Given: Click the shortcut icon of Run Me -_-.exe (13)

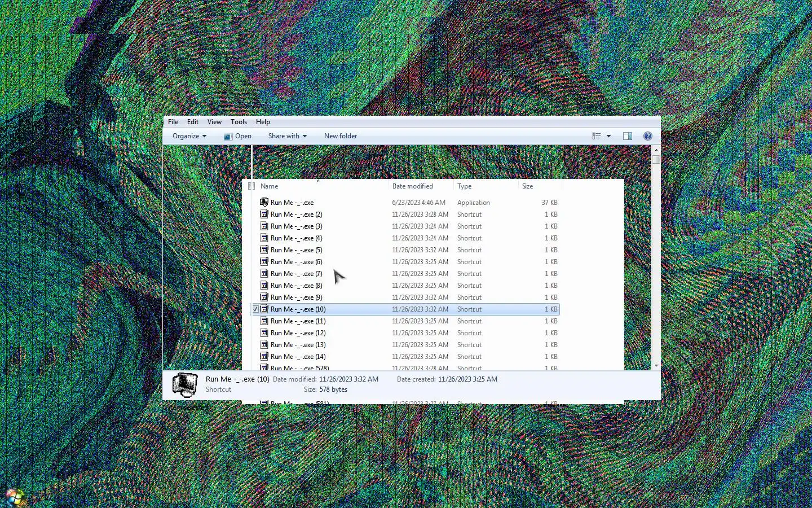Looking at the screenshot, I should 264,344.
